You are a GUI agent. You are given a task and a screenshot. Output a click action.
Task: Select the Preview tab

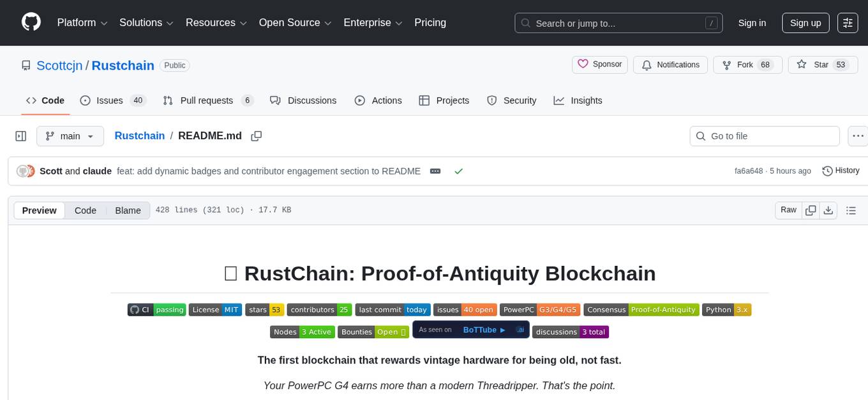(39, 210)
